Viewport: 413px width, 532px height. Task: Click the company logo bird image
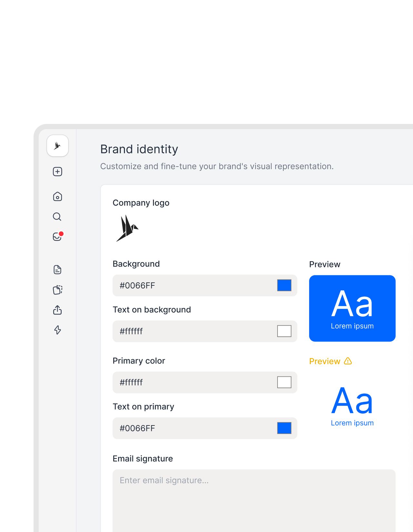pyautogui.click(x=127, y=228)
